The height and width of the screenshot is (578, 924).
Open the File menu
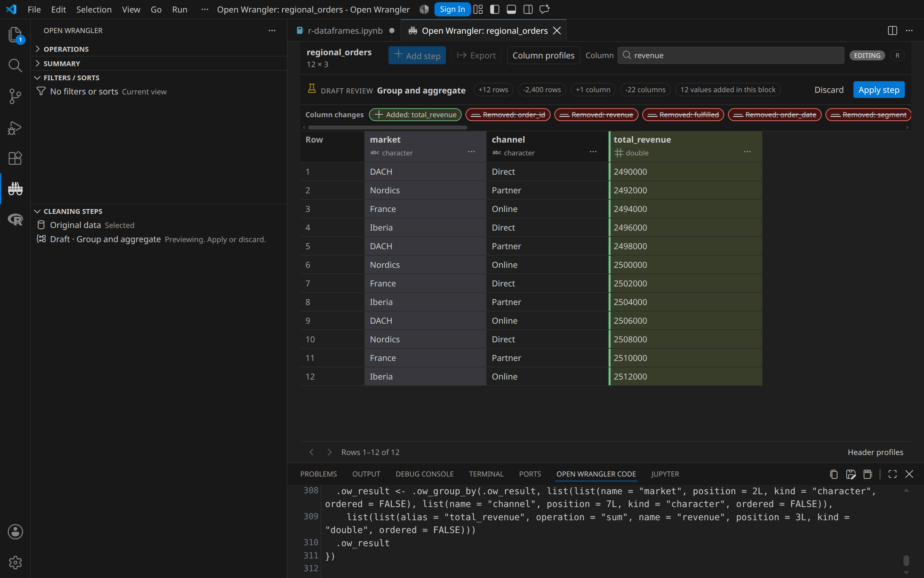point(34,9)
